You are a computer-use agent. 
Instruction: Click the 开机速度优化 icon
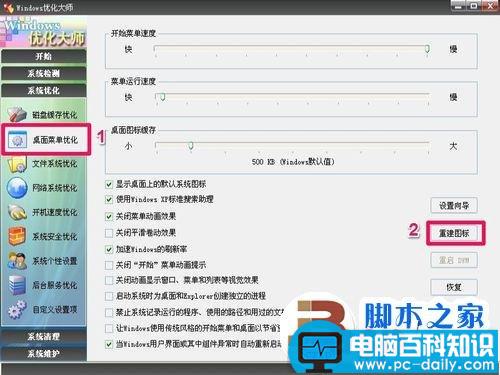[x=17, y=212]
